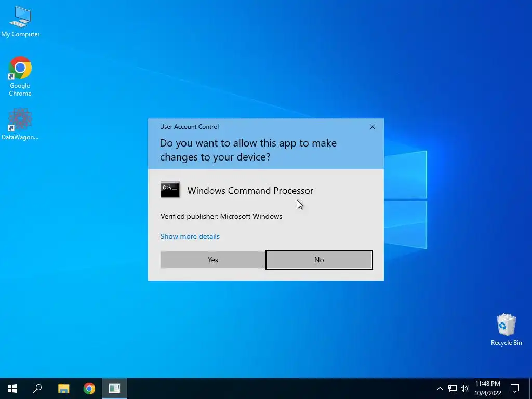Click the Windows Command Processor icon
This screenshot has height=399, width=532.
click(170, 190)
